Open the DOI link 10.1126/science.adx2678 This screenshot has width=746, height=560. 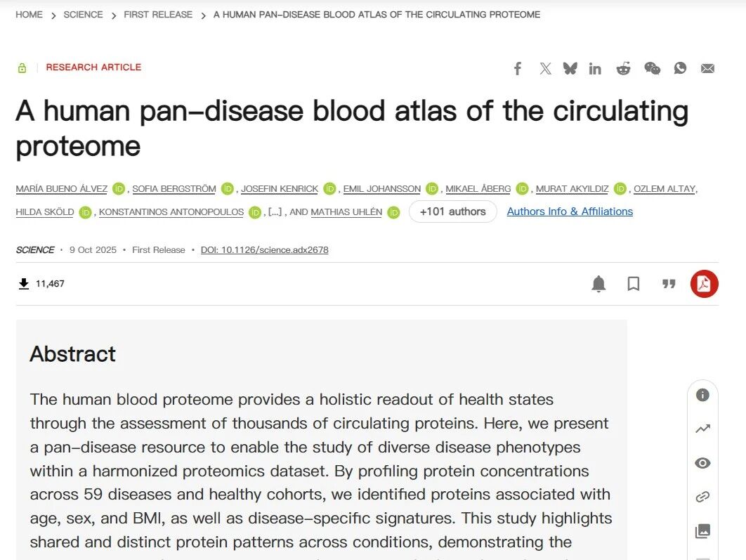click(x=264, y=250)
